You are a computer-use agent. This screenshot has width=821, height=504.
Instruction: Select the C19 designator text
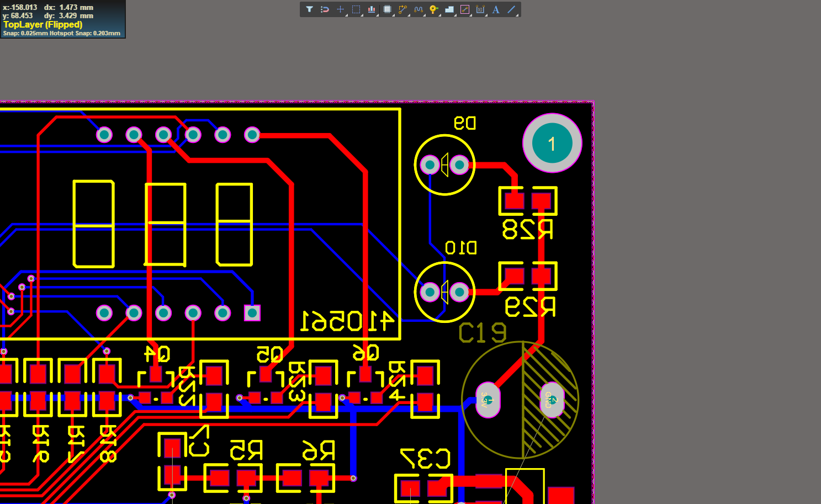(x=483, y=333)
